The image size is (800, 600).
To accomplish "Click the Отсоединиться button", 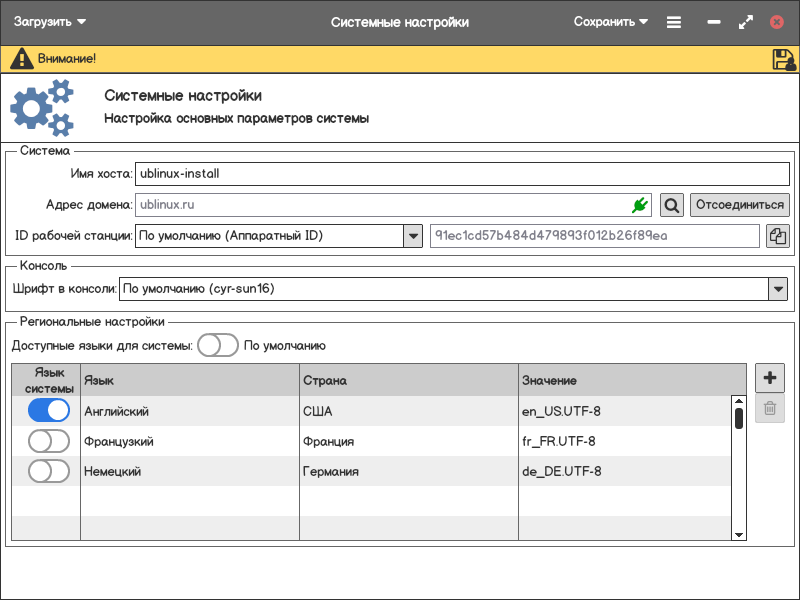I will pyautogui.click(x=739, y=205).
